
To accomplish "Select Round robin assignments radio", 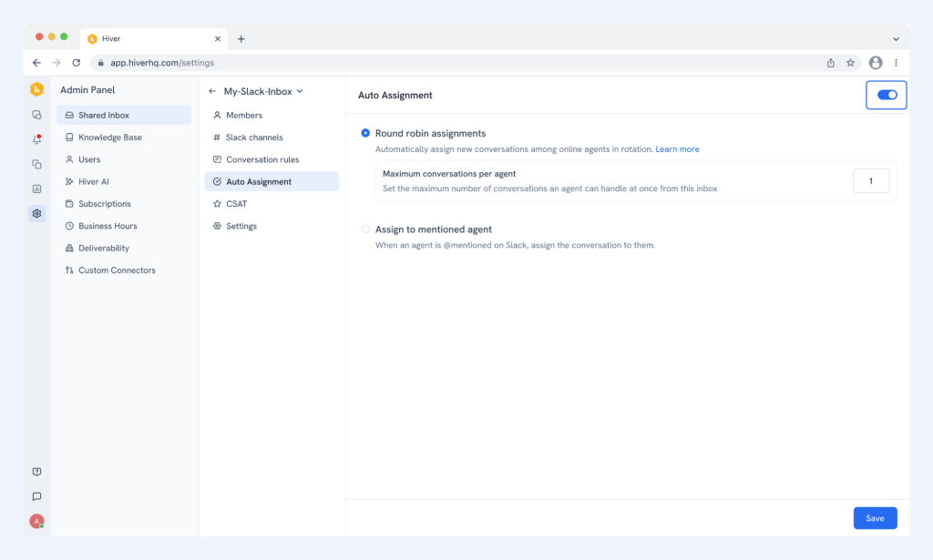I will (x=365, y=133).
